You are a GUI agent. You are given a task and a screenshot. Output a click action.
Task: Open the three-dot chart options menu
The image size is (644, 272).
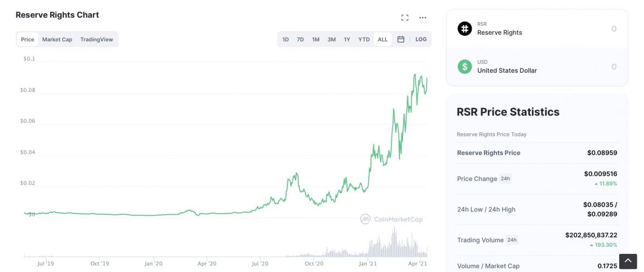click(423, 18)
